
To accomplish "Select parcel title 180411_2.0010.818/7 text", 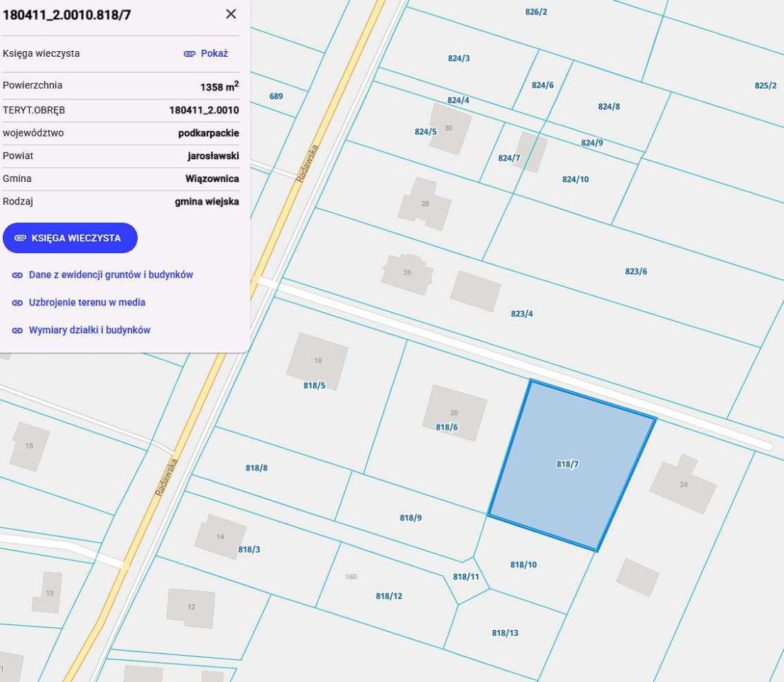I will pyautogui.click(x=67, y=14).
